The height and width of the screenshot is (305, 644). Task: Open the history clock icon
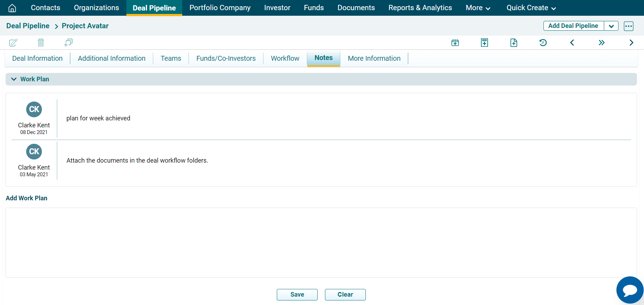543,43
